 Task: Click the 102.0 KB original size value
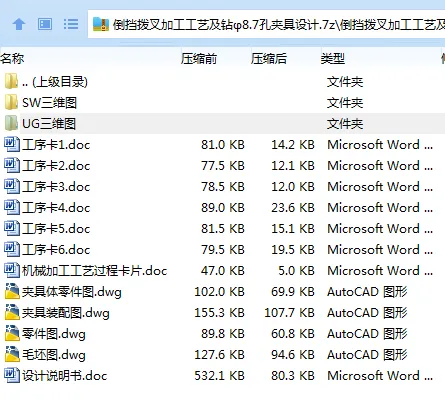click(220, 292)
